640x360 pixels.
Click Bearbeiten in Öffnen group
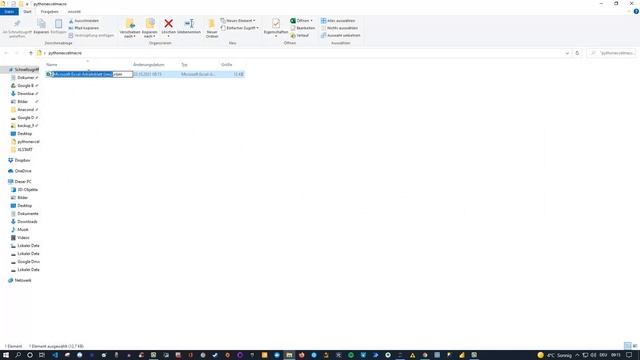click(302, 28)
